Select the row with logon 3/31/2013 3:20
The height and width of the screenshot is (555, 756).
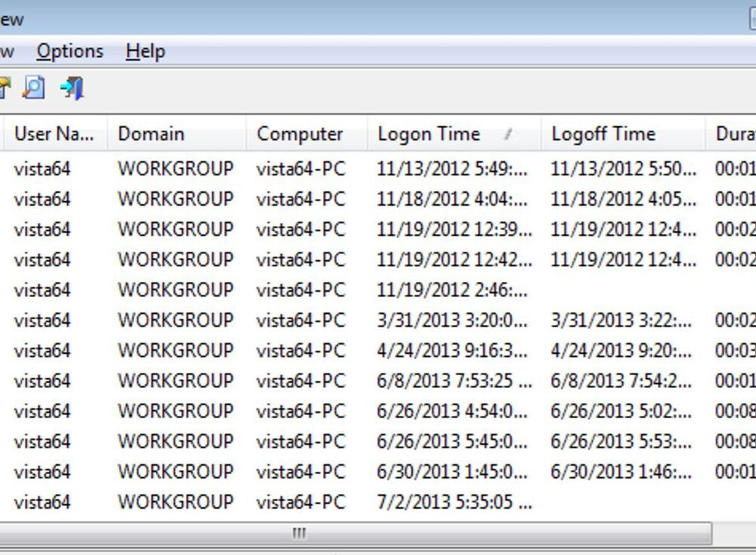pos(378,320)
